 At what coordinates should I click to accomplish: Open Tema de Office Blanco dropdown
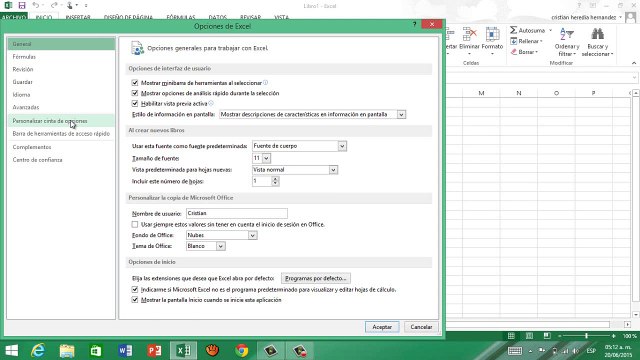[x=220, y=246]
